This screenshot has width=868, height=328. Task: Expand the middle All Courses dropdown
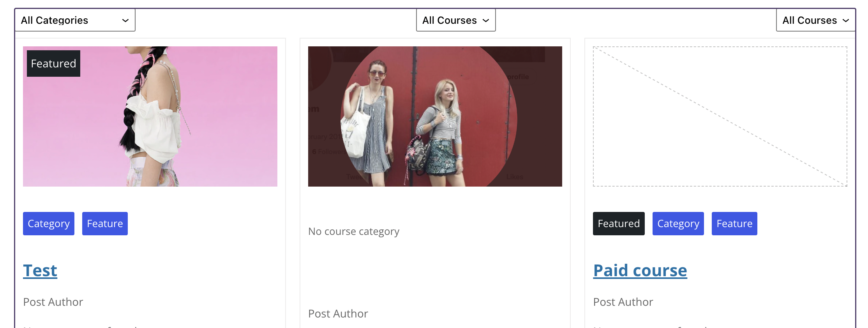click(456, 20)
